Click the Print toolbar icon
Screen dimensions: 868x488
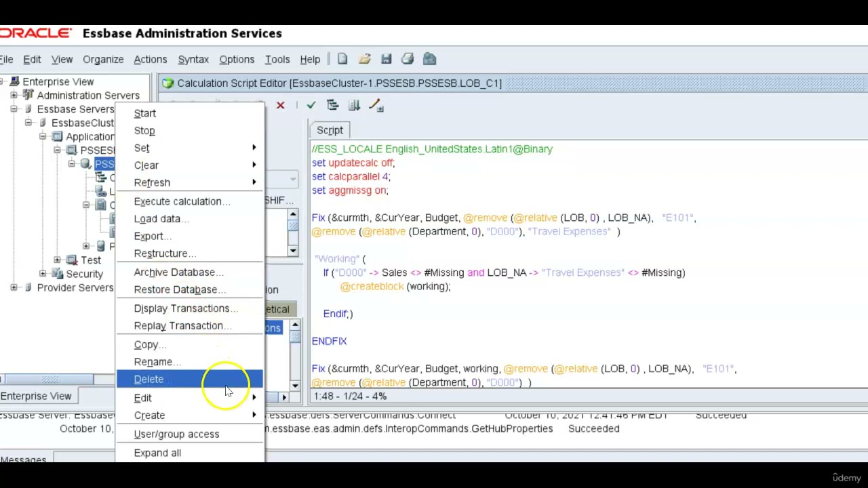pos(408,59)
